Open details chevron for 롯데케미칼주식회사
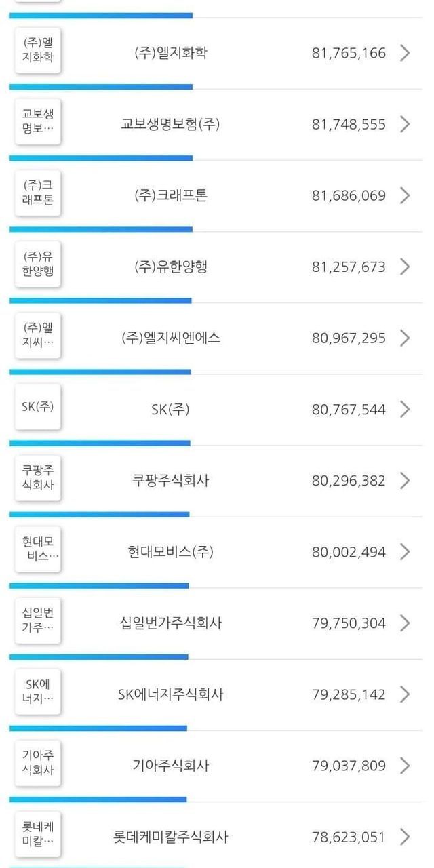The width and height of the screenshot is (434, 868). (405, 837)
